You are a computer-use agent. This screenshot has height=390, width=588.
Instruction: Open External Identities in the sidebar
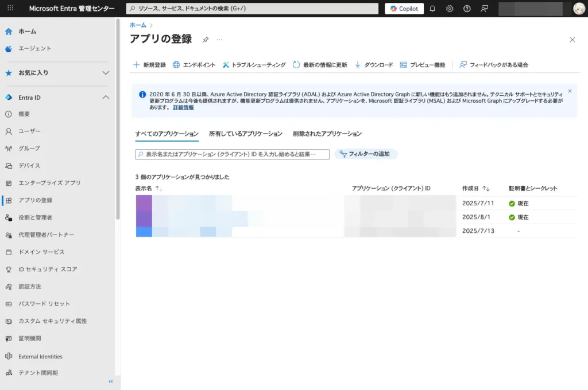(41, 356)
